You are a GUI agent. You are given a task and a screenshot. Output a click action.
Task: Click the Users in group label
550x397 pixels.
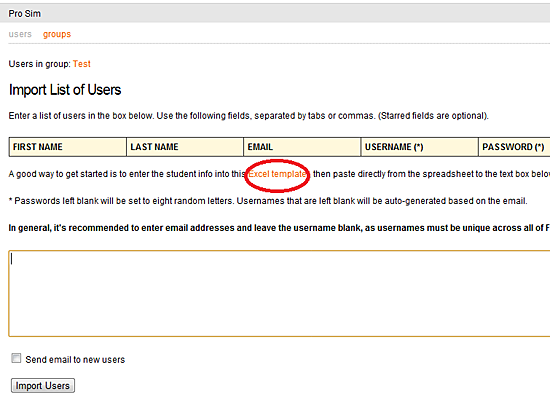[x=39, y=64]
